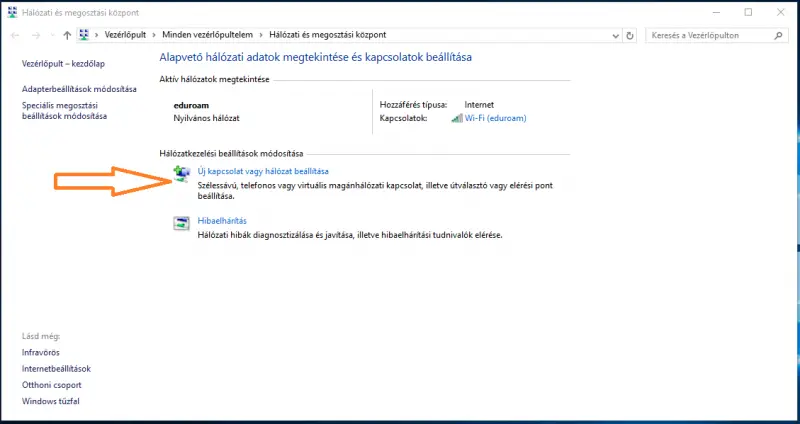The image size is (800, 424).
Task: Click the new connection setup icon
Action: point(182,174)
